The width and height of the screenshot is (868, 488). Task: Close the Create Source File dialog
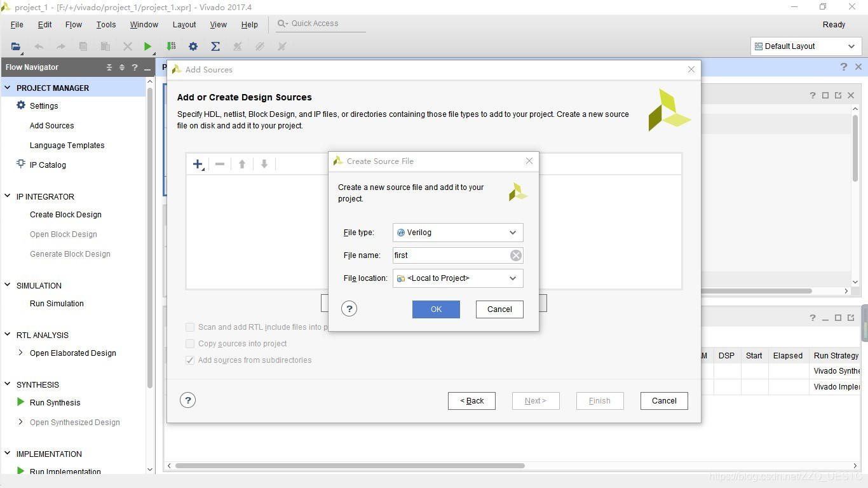pos(529,161)
